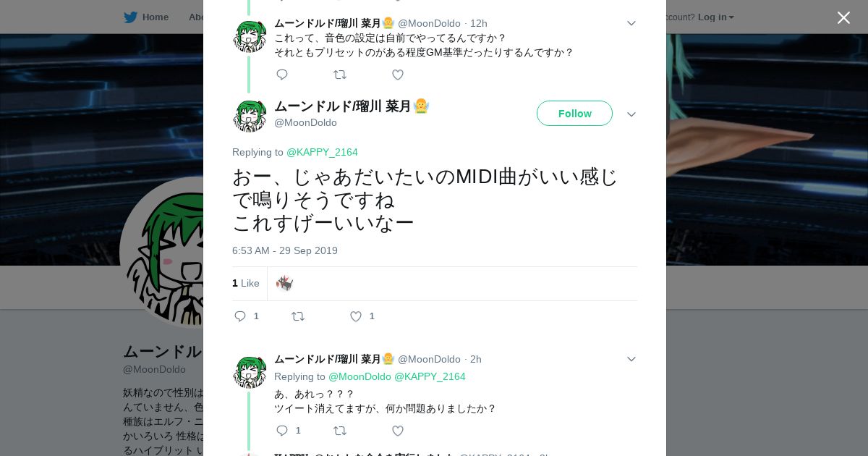Retweet the ツイート消えてますが tweet
This screenshot has height=456, width=868.
tap(340, 431)
